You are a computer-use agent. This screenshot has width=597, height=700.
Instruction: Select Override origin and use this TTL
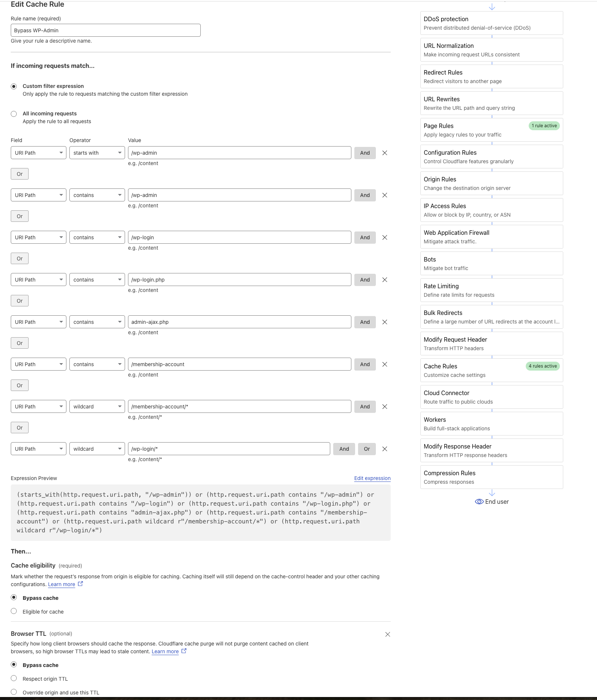[14, 692]
